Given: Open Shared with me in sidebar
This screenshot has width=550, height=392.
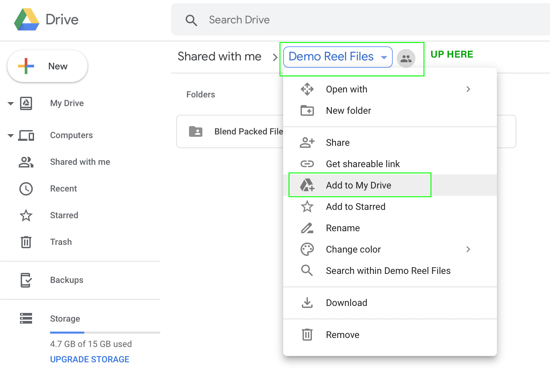Looking at the screenshot, I should pos(80,162).
